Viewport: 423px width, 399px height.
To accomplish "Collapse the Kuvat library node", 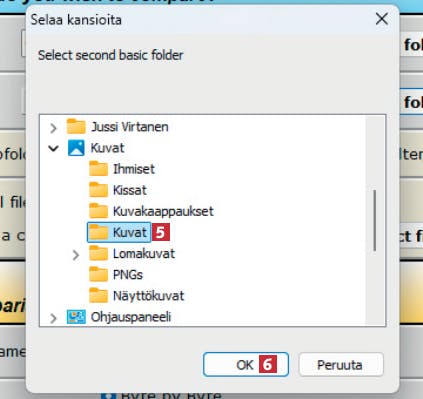I will 53,148.
